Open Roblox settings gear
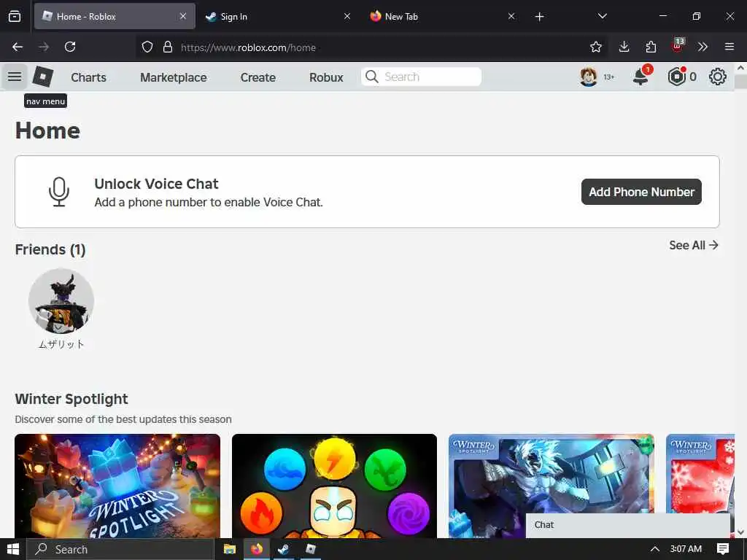 pos(718,77)
